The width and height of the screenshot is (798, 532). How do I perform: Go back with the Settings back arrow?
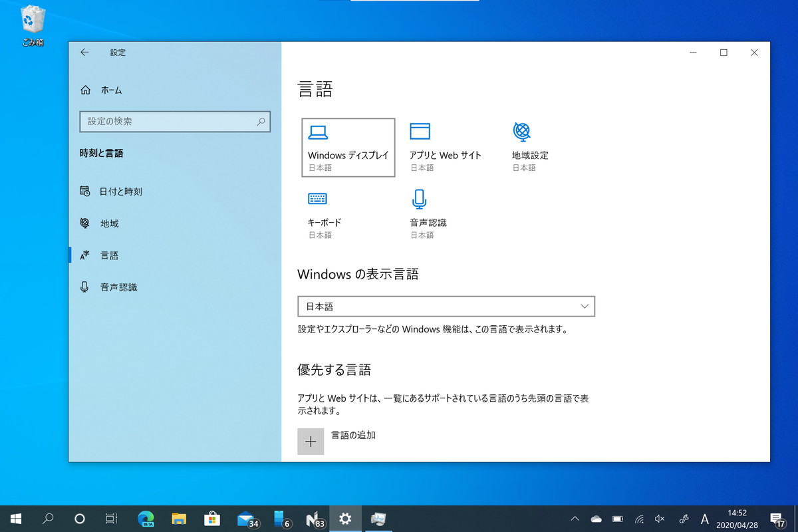pyautogui.click(x=84, y=53)
